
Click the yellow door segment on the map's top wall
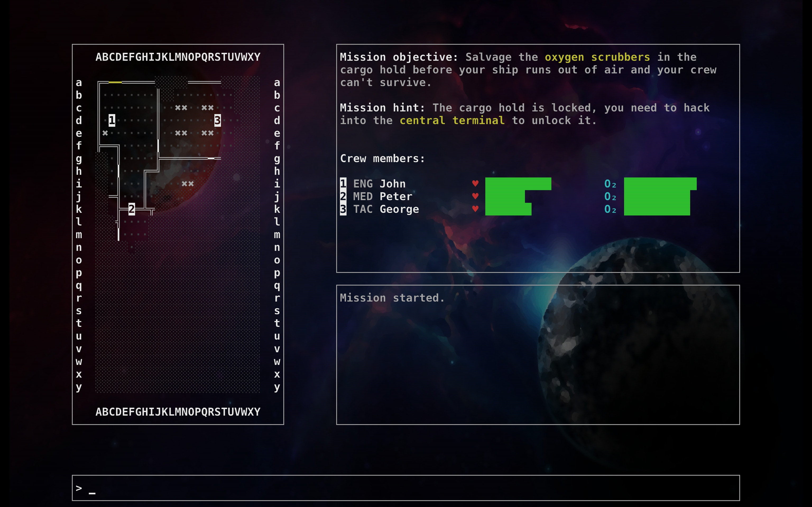tap(115, 82)
